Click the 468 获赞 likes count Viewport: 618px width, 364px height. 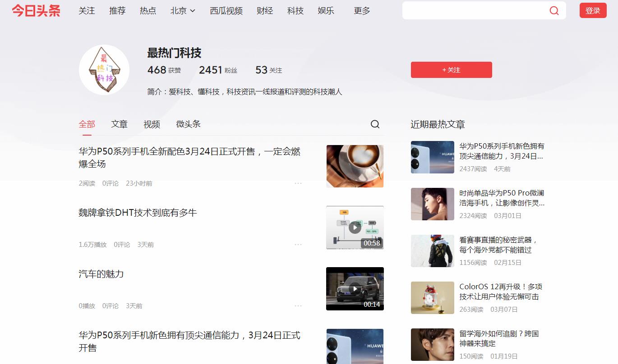point(164,70)
